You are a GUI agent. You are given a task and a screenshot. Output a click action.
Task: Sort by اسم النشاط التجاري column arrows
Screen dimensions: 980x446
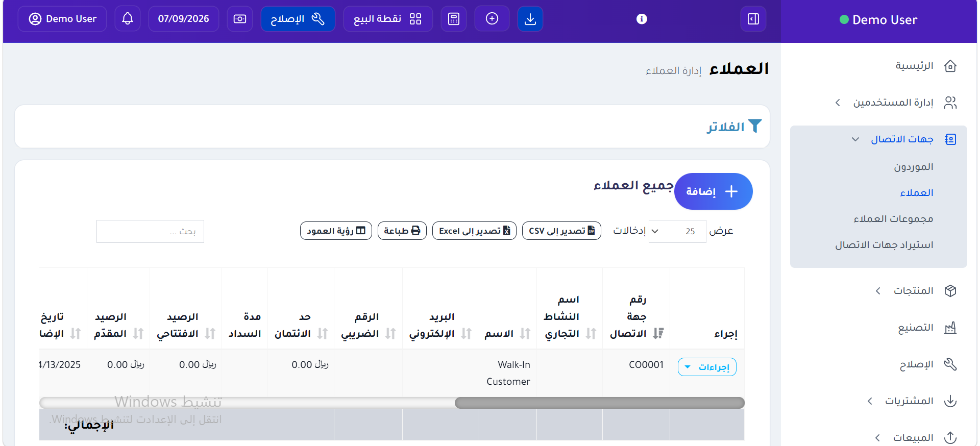click(x=591, y=334)
